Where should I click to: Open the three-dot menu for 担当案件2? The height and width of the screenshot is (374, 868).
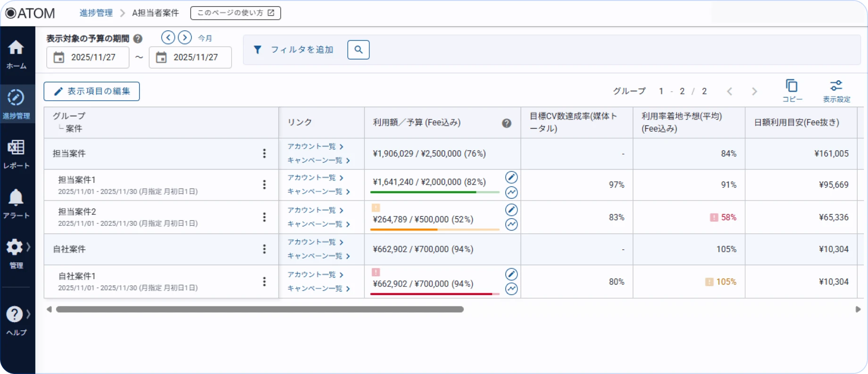264,217
